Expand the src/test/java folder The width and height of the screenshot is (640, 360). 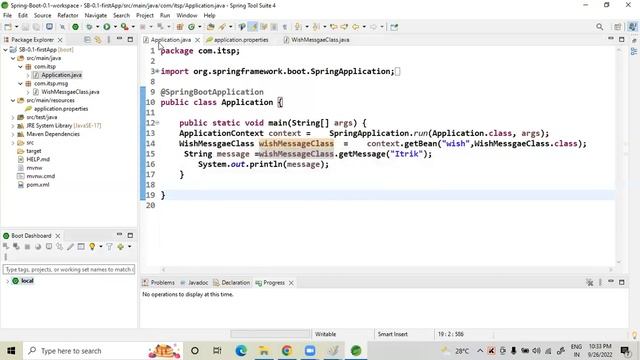click(13, 118)
